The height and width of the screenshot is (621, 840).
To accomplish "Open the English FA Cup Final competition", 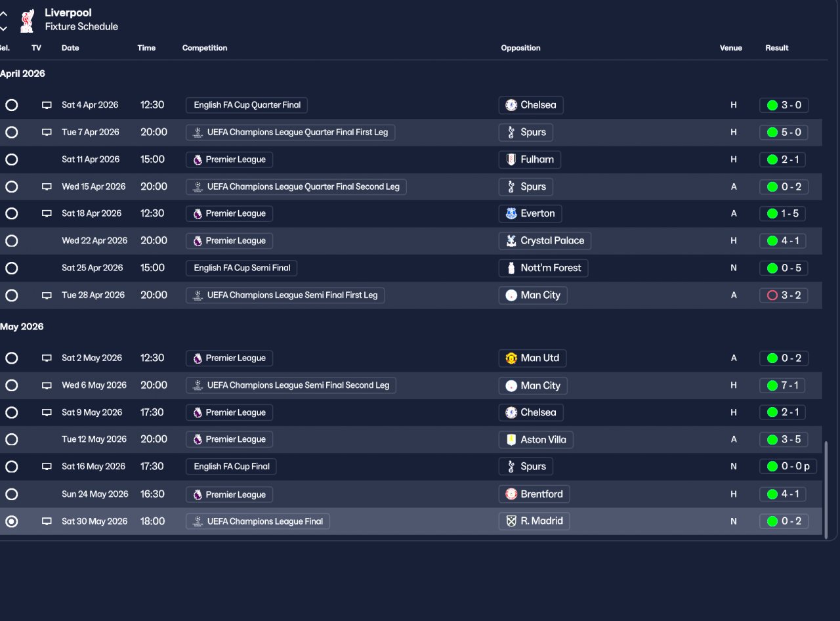I will [x=232, y=467].
